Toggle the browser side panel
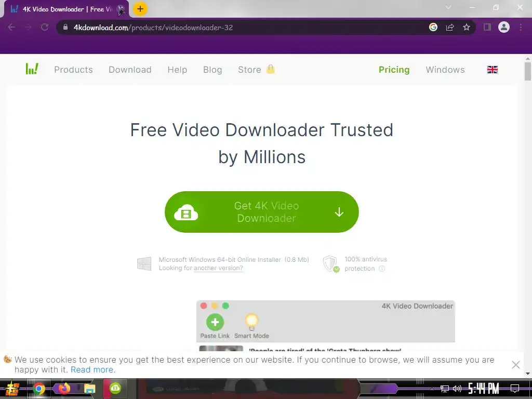The width and height of the screenshot is (532, 399). [487, 27]
